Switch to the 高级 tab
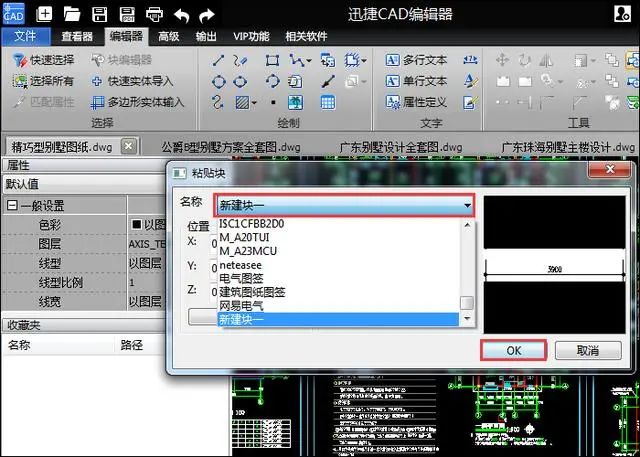 (169, 37)
